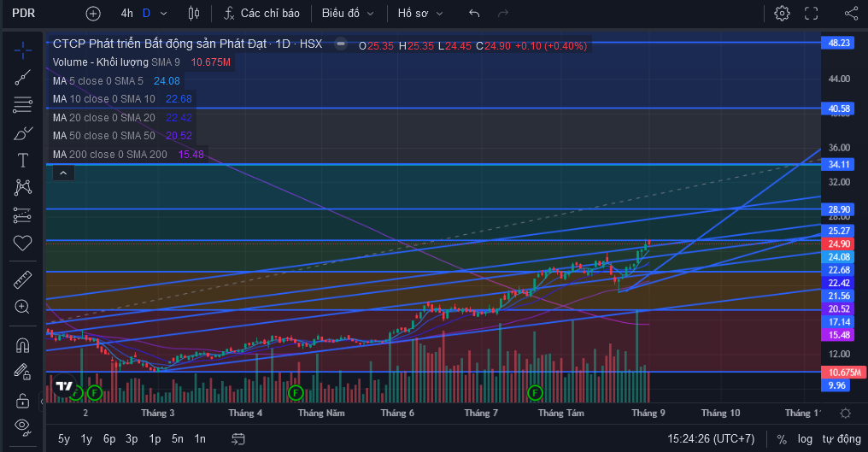Toggle stay-in-drawing-mode pencil lock
The height and width of the screenshot is (452, 868).
tap(23, 371)
